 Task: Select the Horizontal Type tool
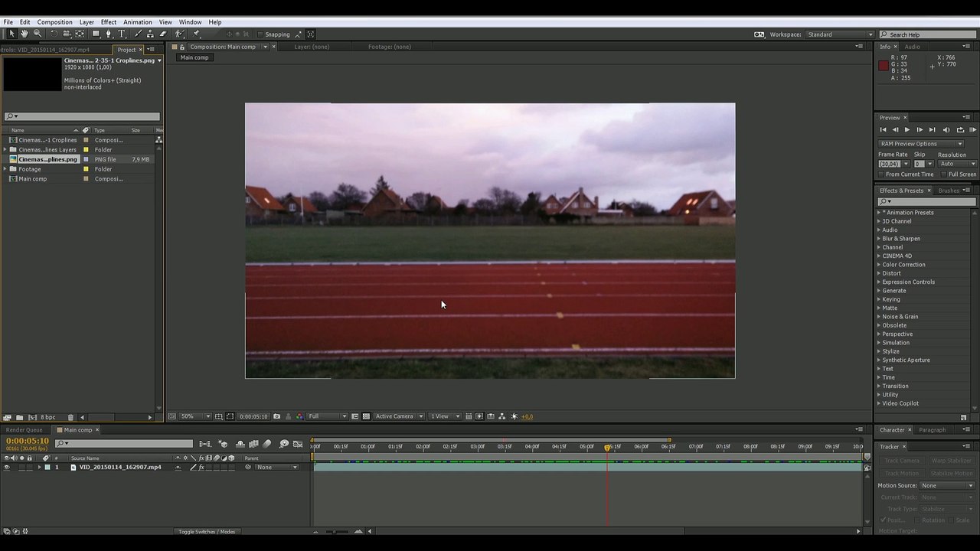coord(122,34)
